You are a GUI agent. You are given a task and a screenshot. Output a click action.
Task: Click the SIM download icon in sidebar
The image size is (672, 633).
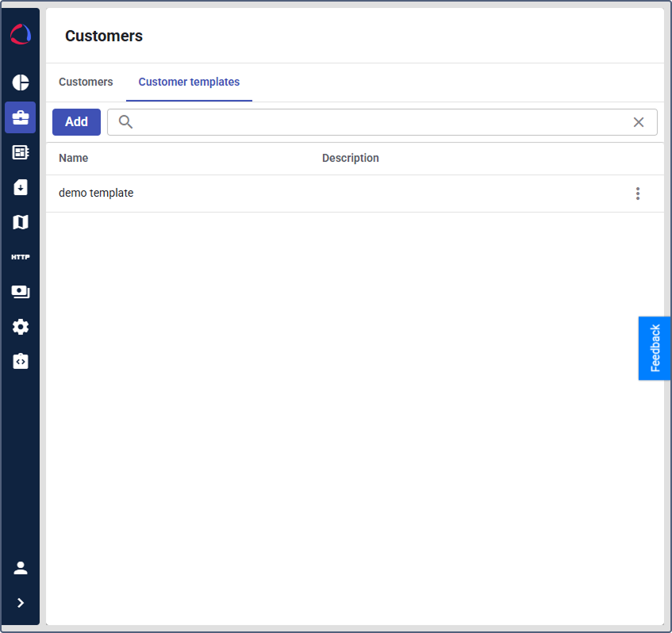[x=20, y=187]
